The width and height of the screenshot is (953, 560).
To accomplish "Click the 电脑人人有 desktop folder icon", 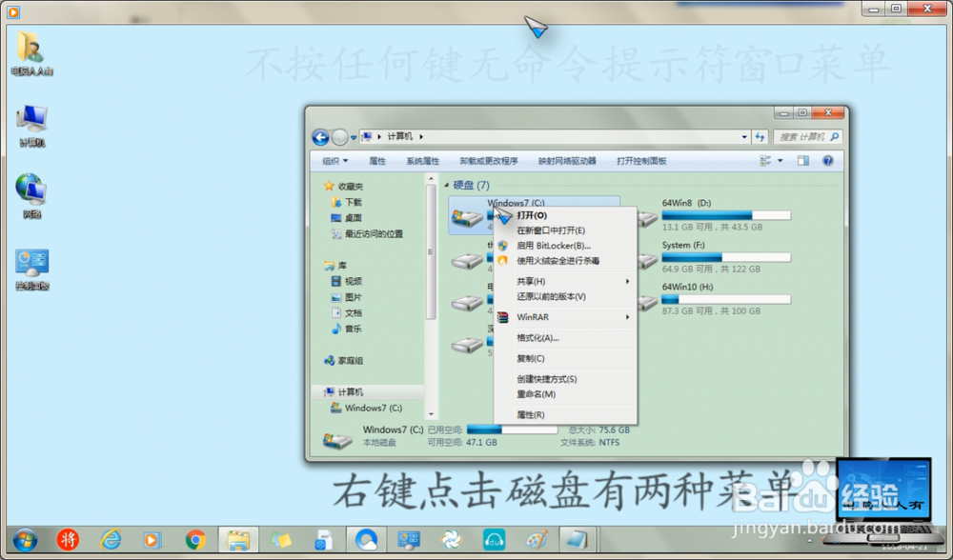I will pos(31,53).
